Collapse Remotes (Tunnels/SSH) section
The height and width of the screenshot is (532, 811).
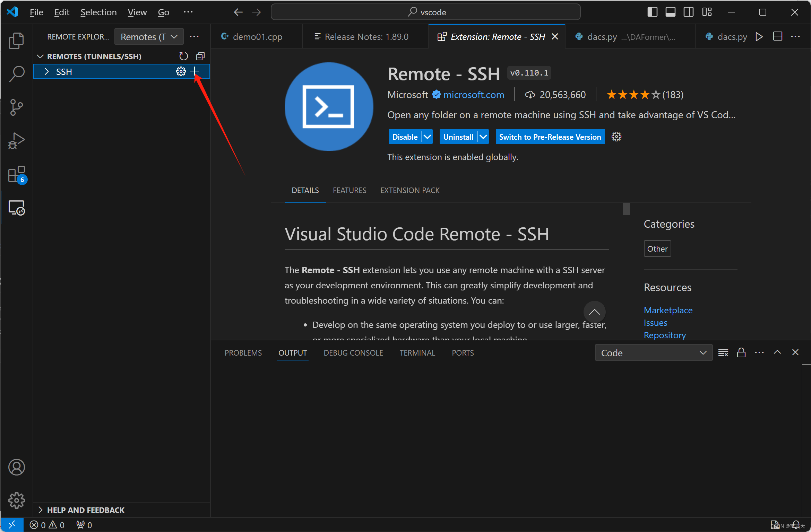tap(40, 56)
